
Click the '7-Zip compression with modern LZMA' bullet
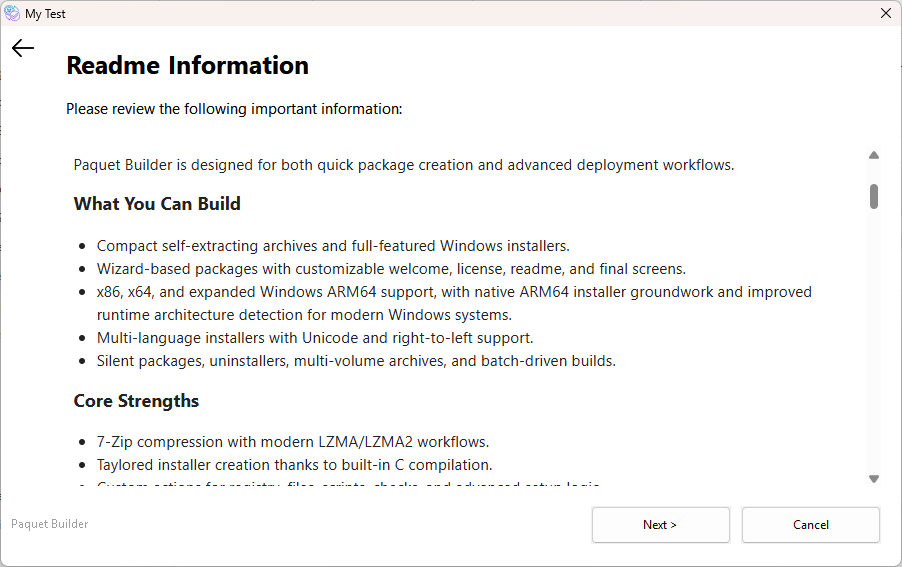293,442
